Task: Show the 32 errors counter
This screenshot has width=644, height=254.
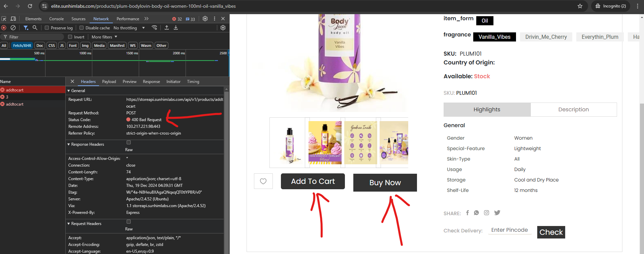Action: coord(177,19)
